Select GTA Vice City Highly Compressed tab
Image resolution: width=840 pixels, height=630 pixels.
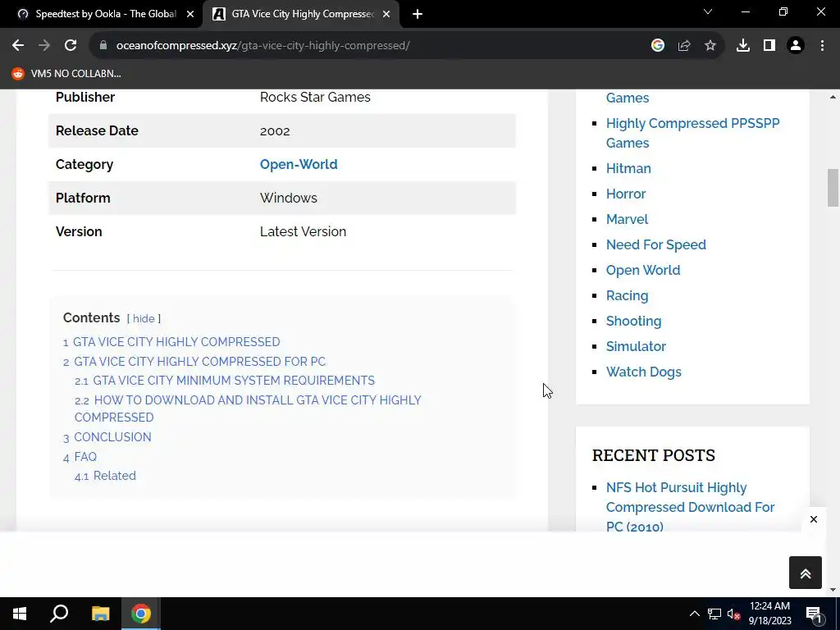[x=301, y=15]
